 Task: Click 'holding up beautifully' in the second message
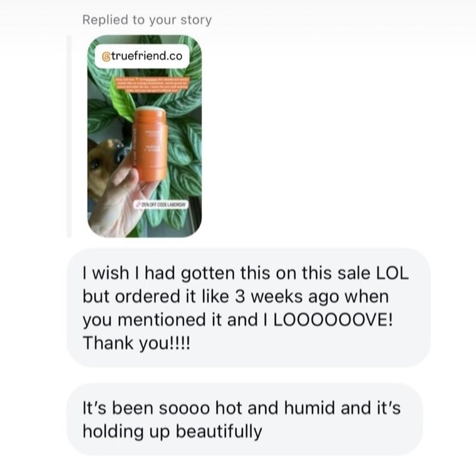pos(172,432)
